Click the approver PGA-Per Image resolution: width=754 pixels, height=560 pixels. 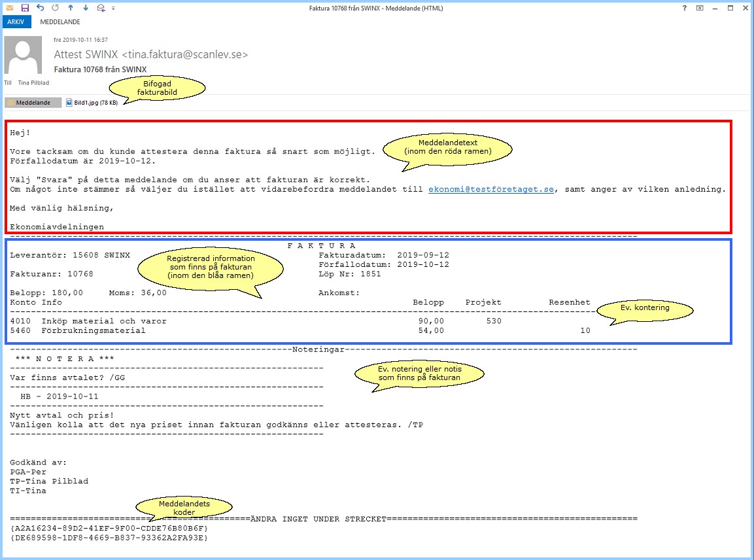[x=28, y=472]
